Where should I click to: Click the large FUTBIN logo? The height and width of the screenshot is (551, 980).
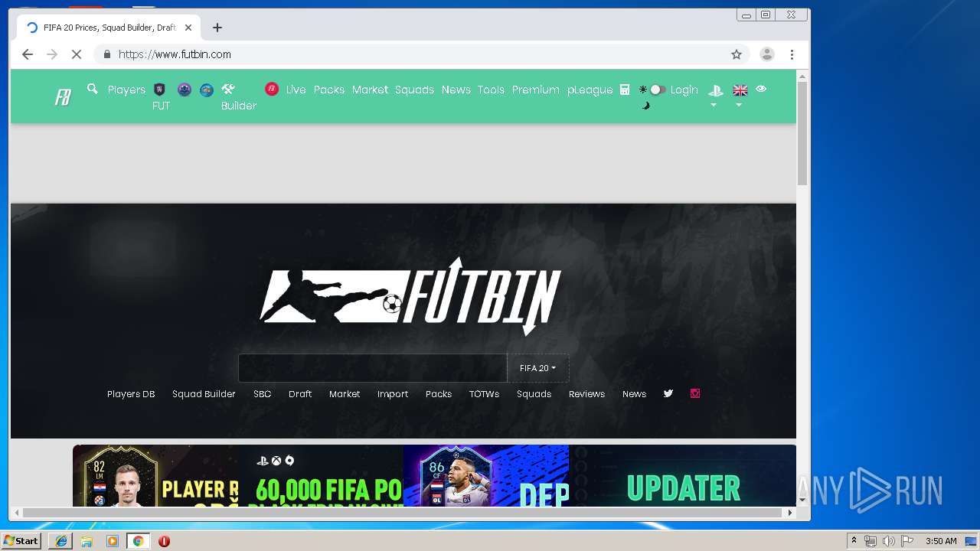pos(410,296)
